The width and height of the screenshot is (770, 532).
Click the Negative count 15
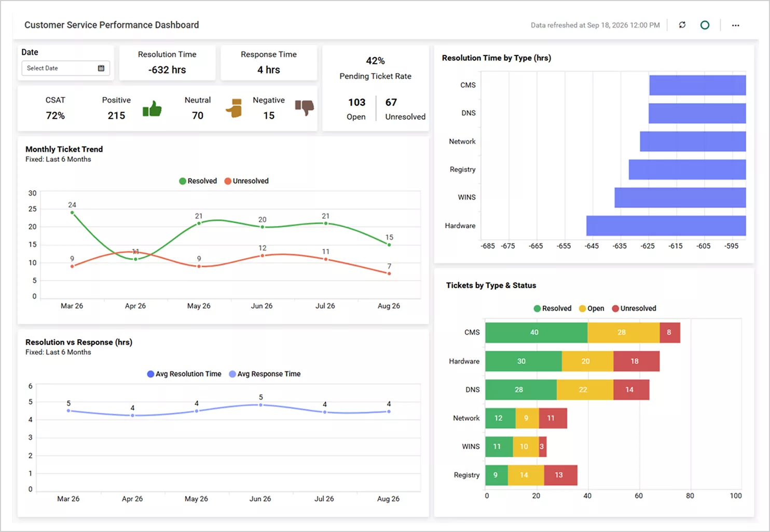click(x=269, y=116)
